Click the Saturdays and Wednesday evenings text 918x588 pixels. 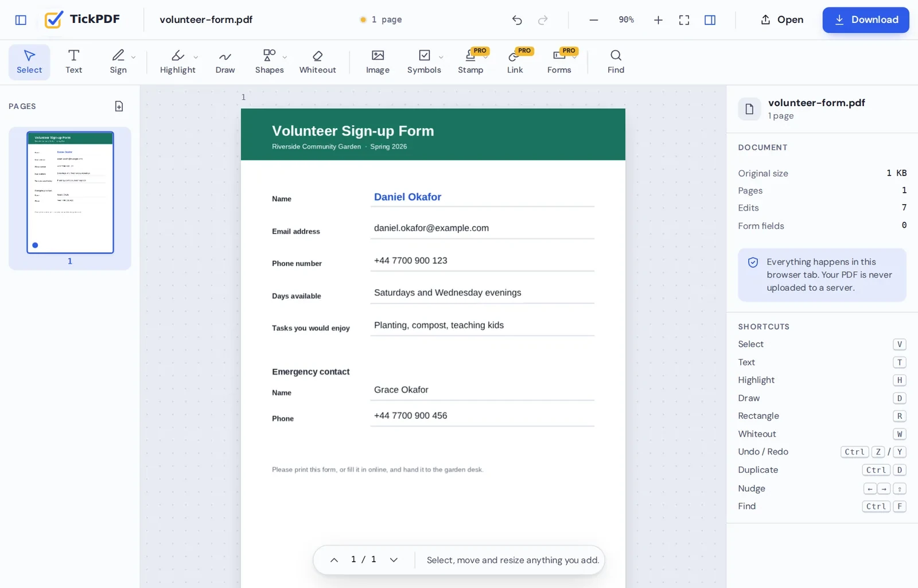point(448,293)
